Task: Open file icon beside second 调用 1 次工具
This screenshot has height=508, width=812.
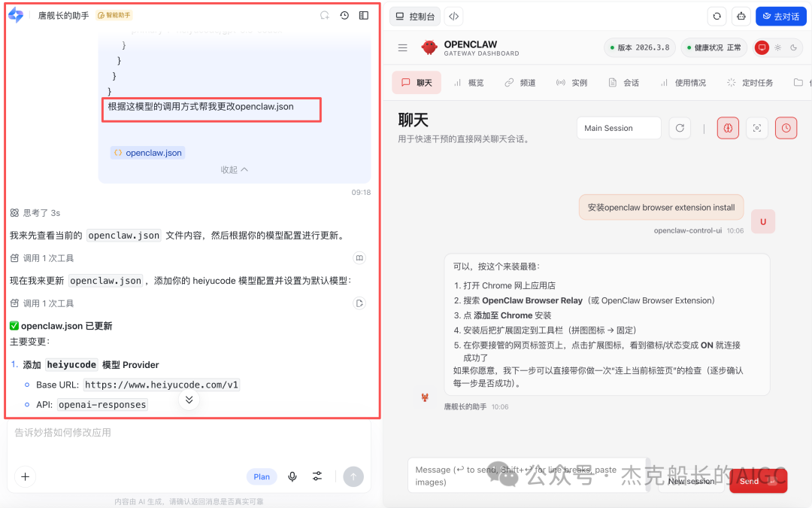Action: [359, 303]
